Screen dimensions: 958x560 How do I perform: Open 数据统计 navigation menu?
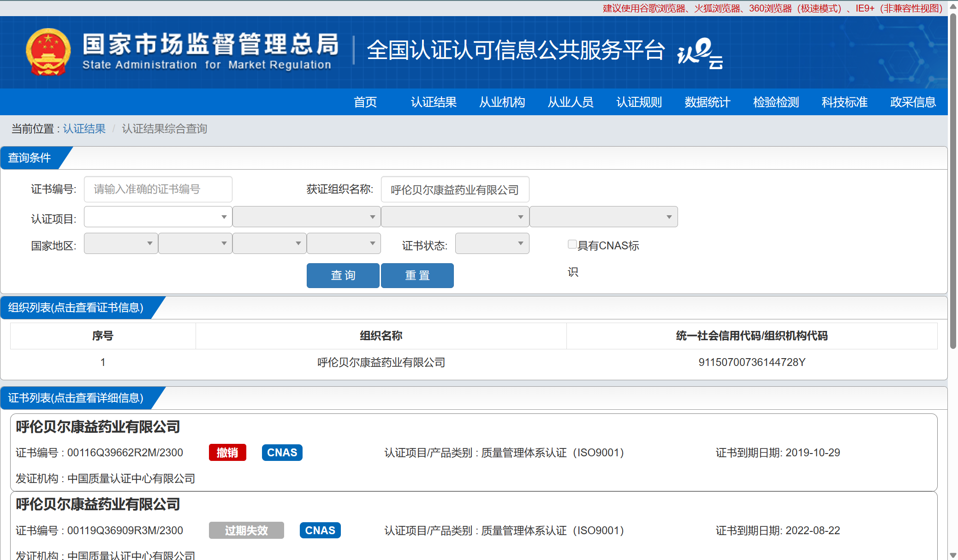(708, 102)
